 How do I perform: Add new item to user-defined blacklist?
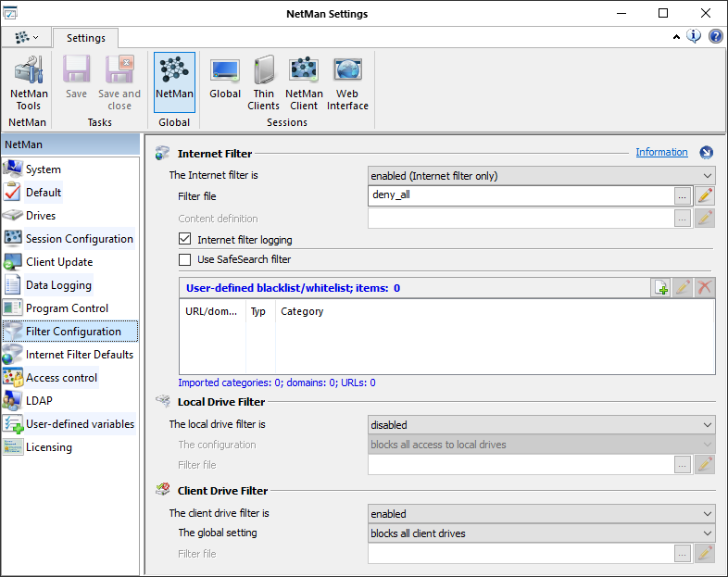click(x=660, y=287)
